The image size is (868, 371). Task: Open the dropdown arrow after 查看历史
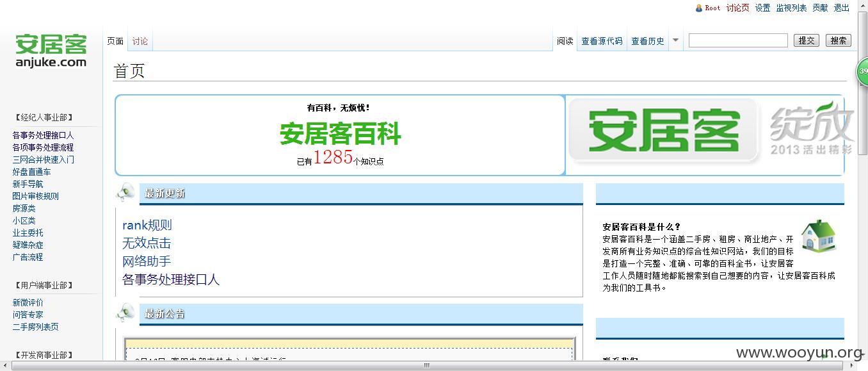[x=675, y=40]
